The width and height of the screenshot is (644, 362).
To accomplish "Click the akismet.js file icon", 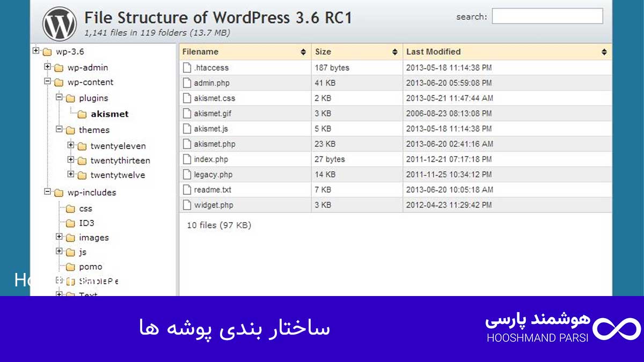I will click(x=187, y=129).
